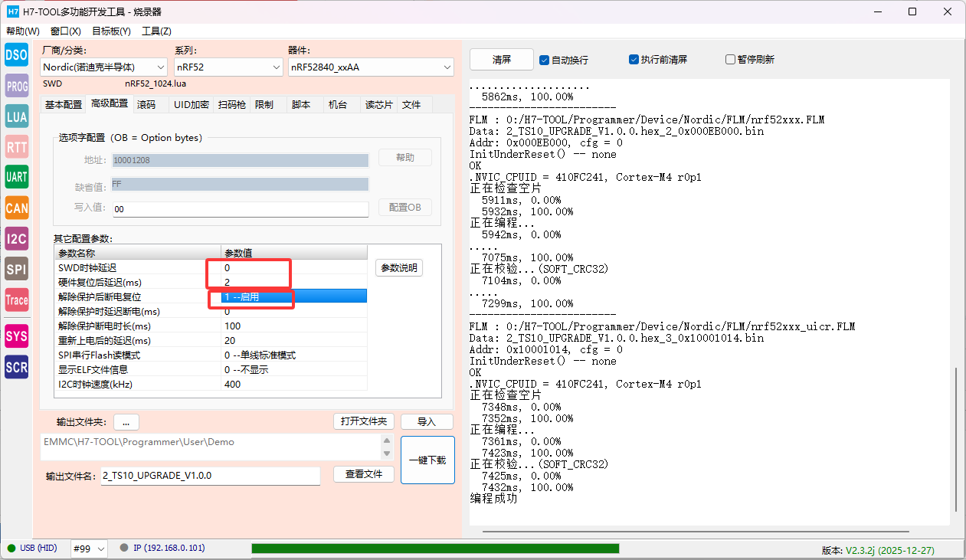
Task: Click the green progress bar
Action: (x=435, y=549)
